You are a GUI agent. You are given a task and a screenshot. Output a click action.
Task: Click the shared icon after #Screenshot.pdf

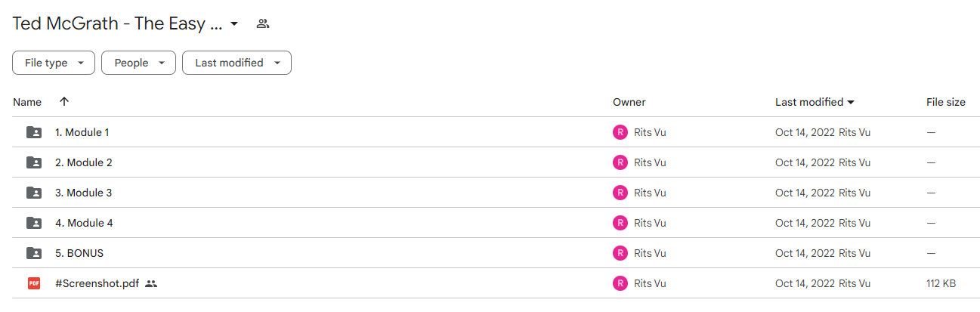tap(151, 284)
